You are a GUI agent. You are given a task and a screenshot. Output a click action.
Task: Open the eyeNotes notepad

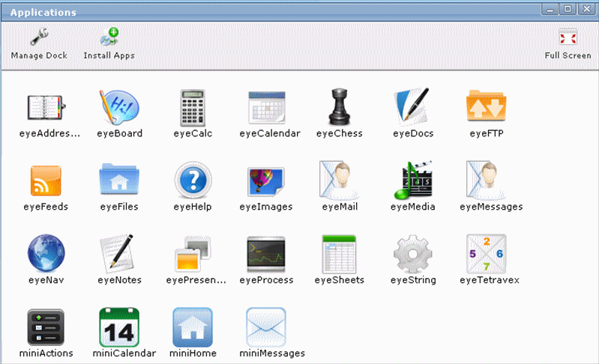coord(118,254)
